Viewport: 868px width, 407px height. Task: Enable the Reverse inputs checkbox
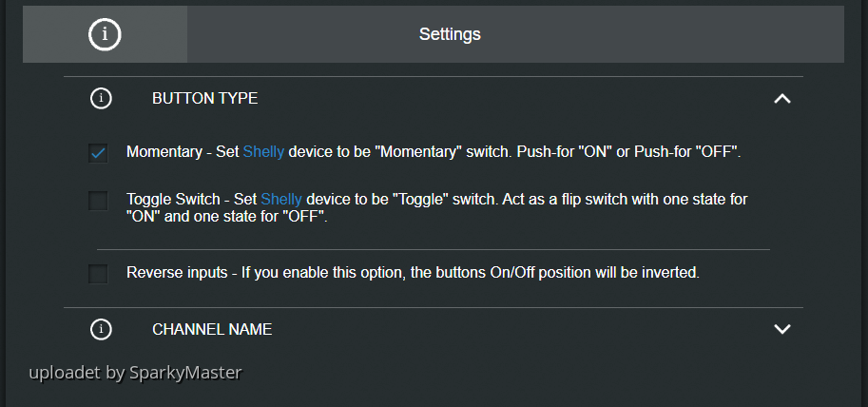point(98,274)
